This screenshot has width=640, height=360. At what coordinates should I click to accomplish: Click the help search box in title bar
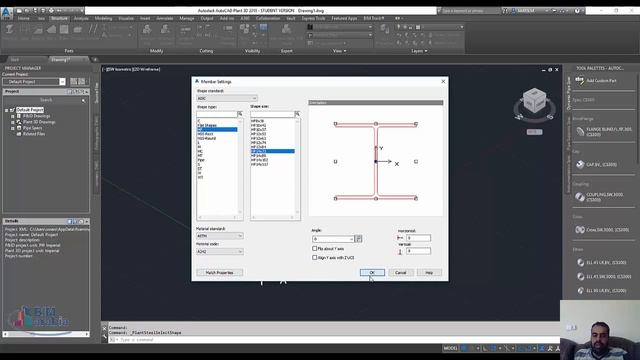point(469,11)
